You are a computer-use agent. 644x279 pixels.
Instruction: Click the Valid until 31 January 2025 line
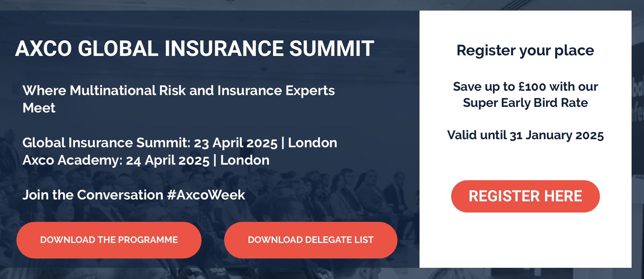[526, 135]
